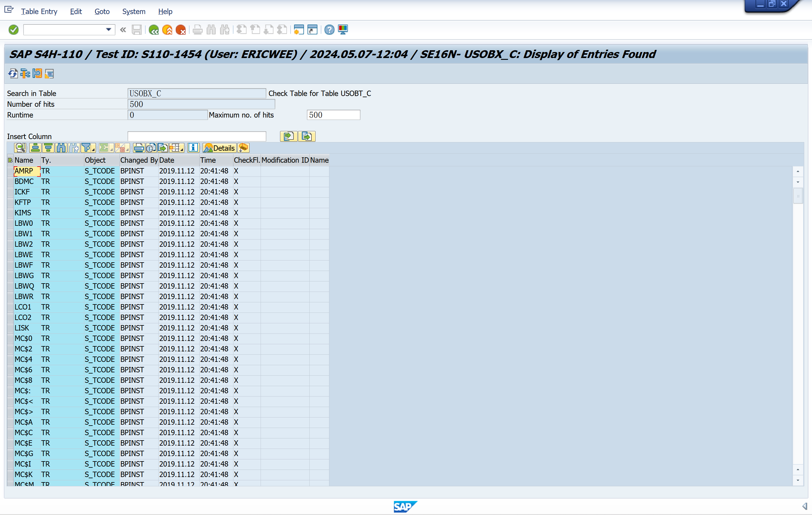Viewport: 812px width, 515px height.
Task: Click the Refresh icon below the title
Action: point(13,74)
